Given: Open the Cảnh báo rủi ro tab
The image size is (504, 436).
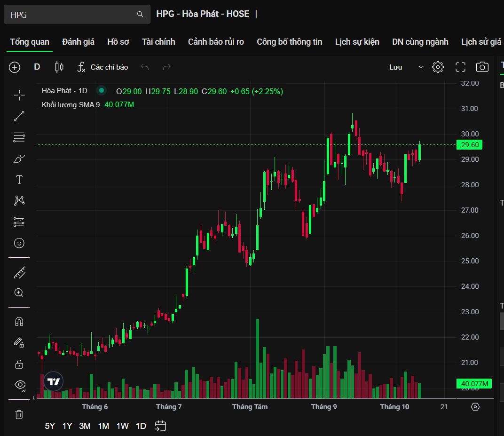Looking at the screenshot, I should tap(216, 42).
